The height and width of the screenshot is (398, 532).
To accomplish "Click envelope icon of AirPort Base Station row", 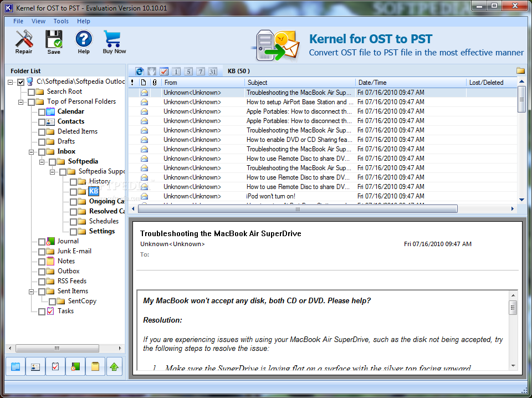I will point(144,102).
